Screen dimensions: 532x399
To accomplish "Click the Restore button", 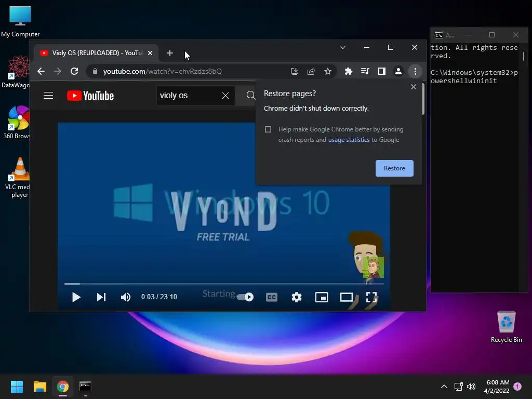I will pyautogui.click(x=394, y=168).
